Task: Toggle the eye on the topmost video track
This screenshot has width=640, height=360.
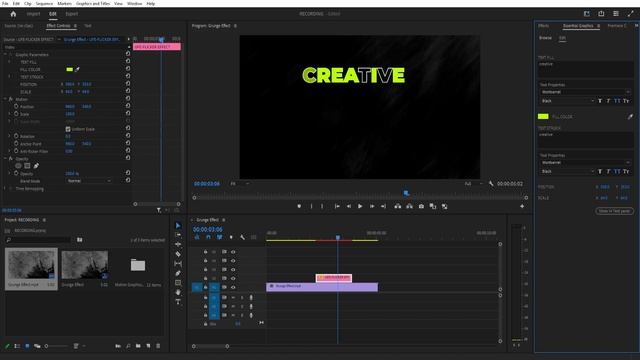Action: tap(233, 252)
